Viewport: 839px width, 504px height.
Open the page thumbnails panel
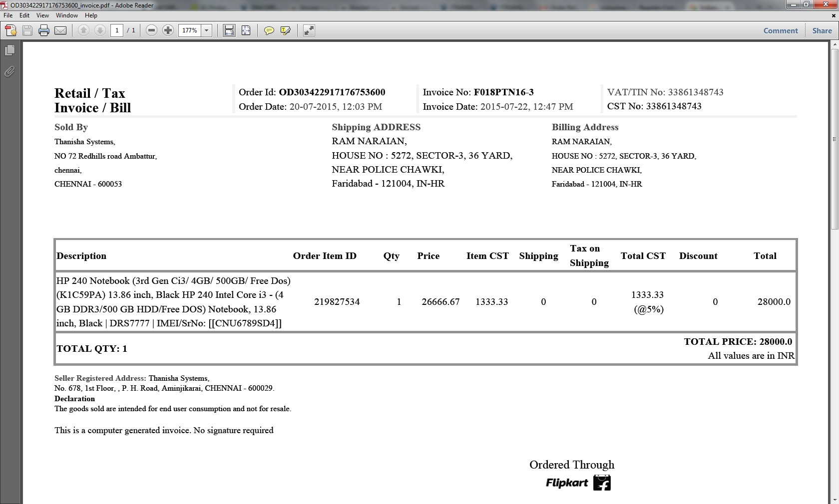point(9,50)
